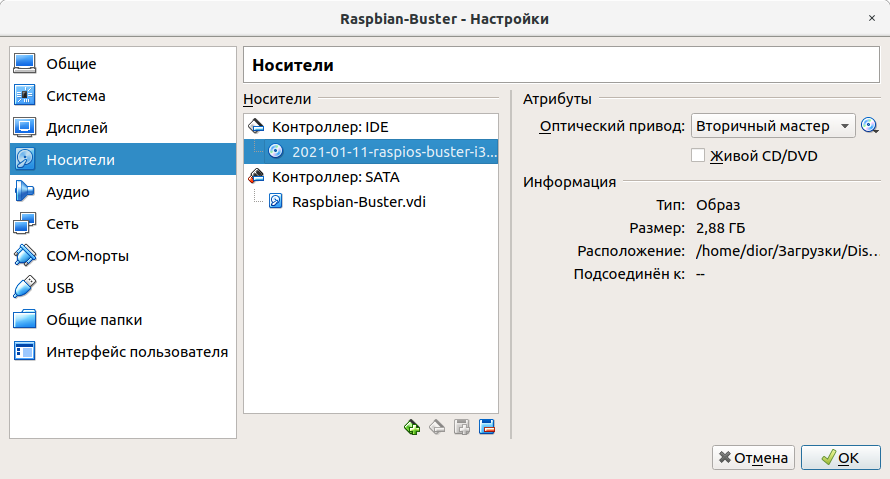The height and width of the screenshot is (479, 890).
Task: Click the optical disc icon beside raspios image
Action: (276, 151)
